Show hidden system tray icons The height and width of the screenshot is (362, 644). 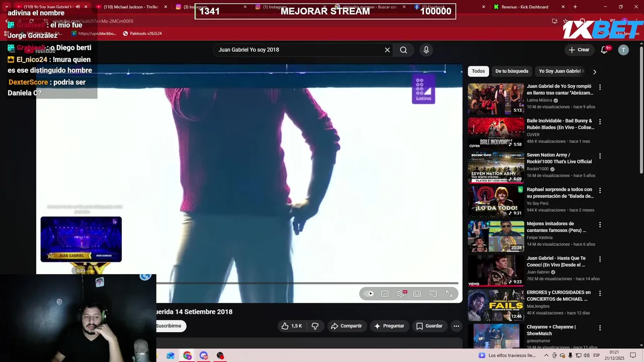click(x=546, y=355)
